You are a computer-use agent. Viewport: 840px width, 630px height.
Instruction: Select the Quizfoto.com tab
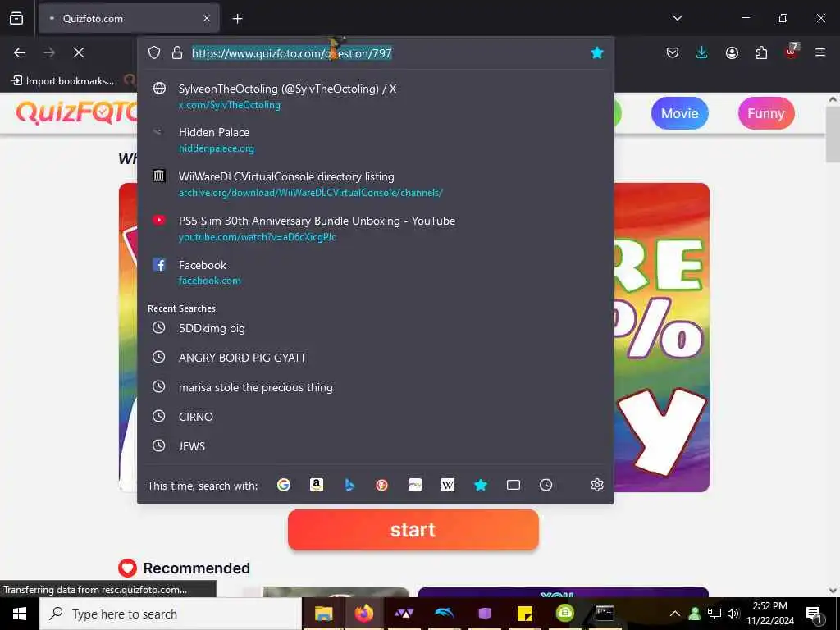click(x=129, y=18)
